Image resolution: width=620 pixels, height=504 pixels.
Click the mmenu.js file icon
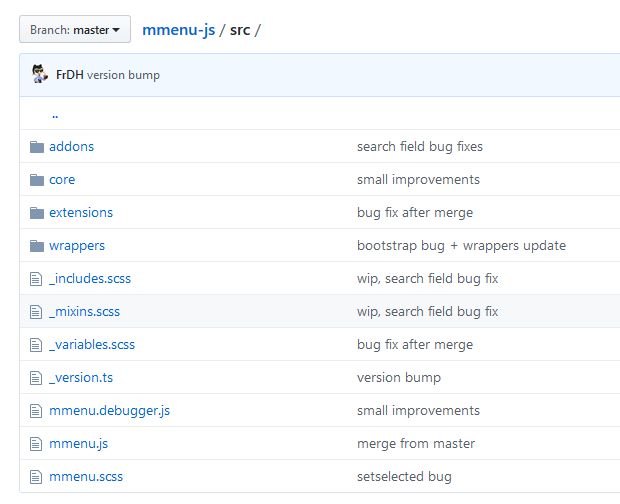click(x=37, y=444)
